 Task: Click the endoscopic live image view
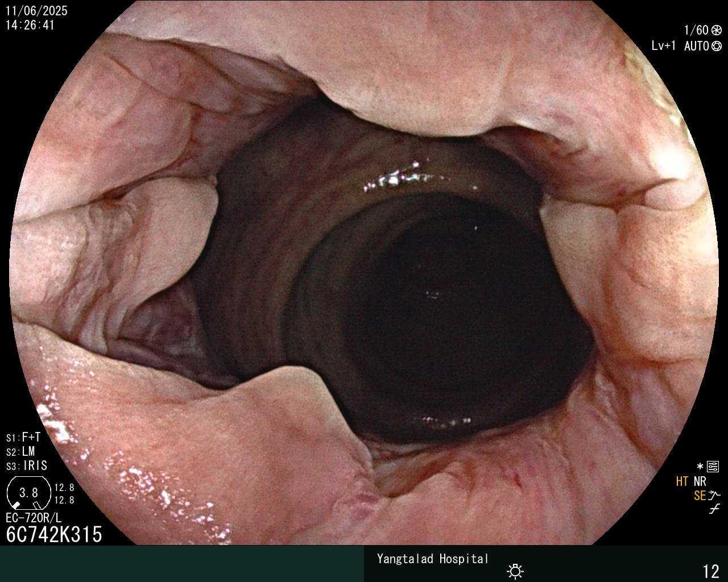(x=364, y=273)
